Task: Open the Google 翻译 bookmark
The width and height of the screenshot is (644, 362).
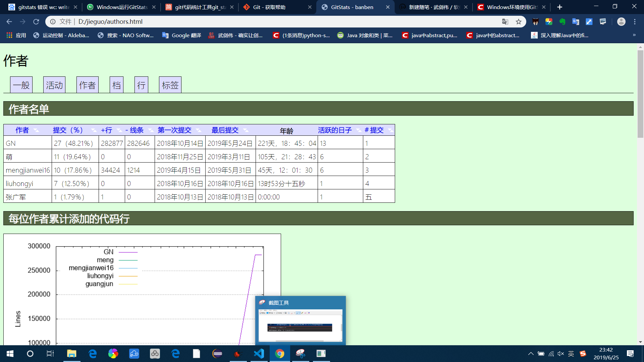Action: [x=181, y=35]
